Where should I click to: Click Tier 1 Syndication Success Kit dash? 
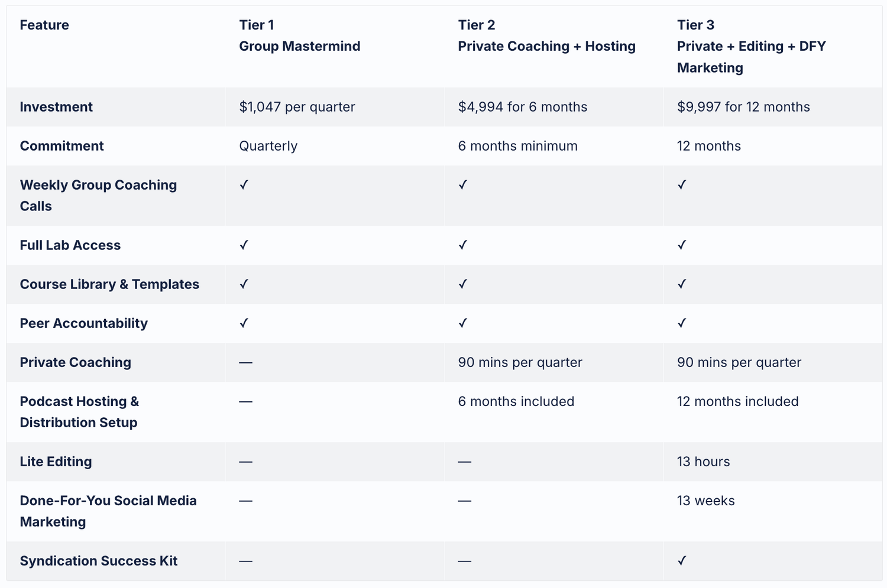(245, 561)
